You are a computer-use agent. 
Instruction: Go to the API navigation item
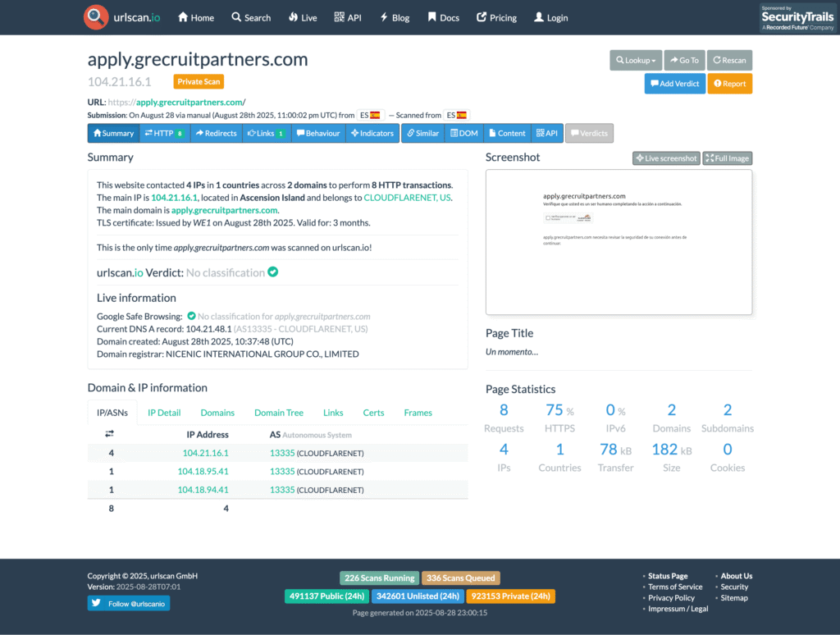[348, 17]
